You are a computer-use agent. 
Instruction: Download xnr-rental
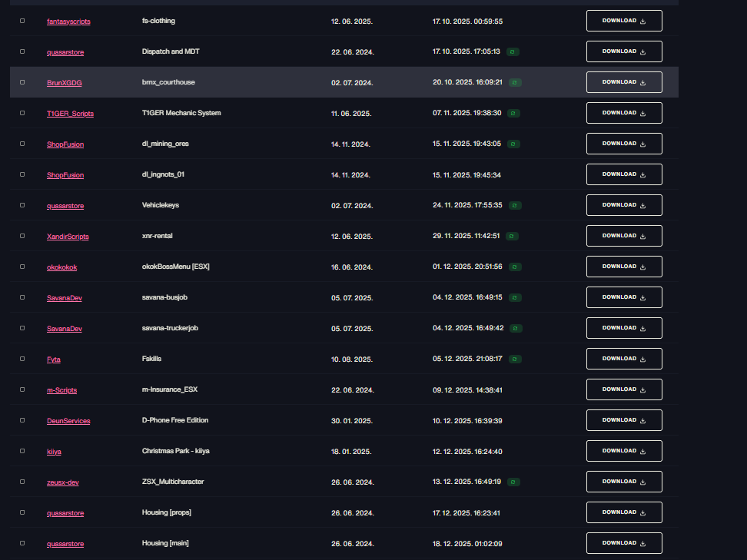coord(624,236)
